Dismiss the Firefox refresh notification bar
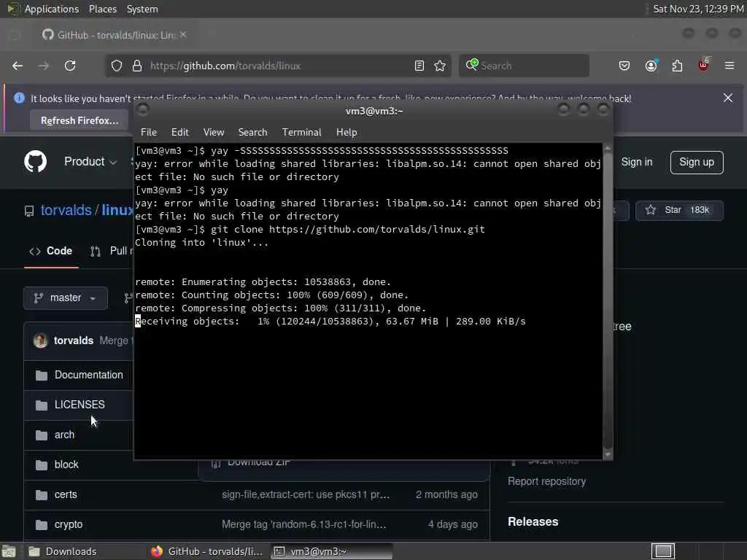Screen dimensions: 747x560 tap(728, 98)
